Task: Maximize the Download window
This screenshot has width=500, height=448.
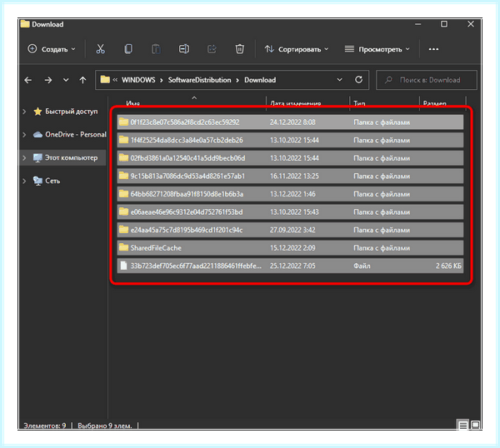Action: (x=444, y=24)
